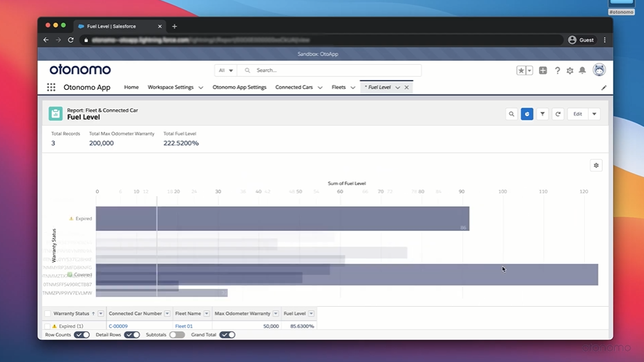Check the Expired (1) row checkbox

coord(47,326)
